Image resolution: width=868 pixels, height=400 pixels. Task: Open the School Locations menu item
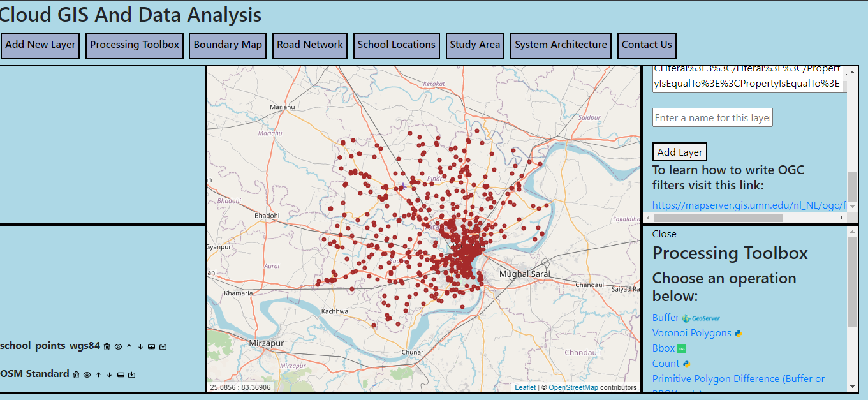pos(396,45)
